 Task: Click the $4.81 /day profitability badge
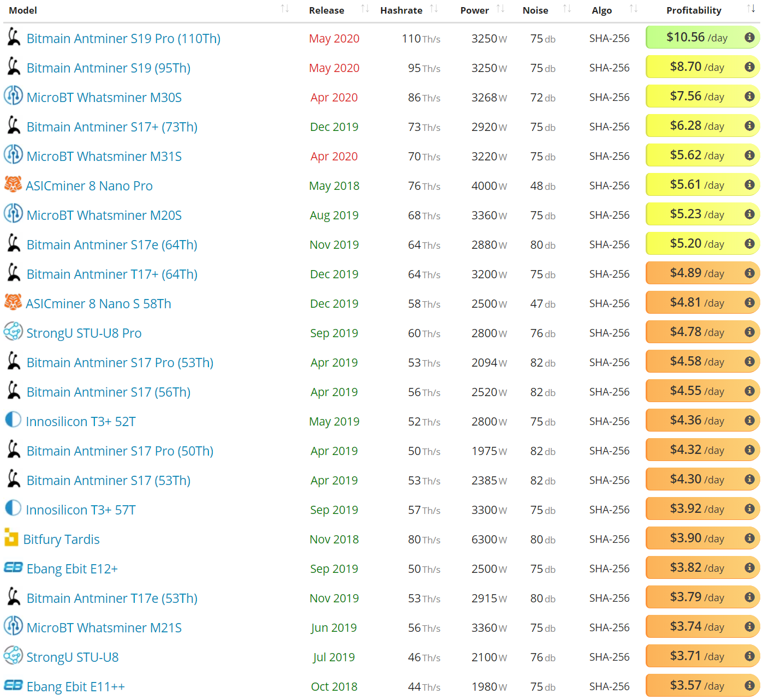[702, 303]
